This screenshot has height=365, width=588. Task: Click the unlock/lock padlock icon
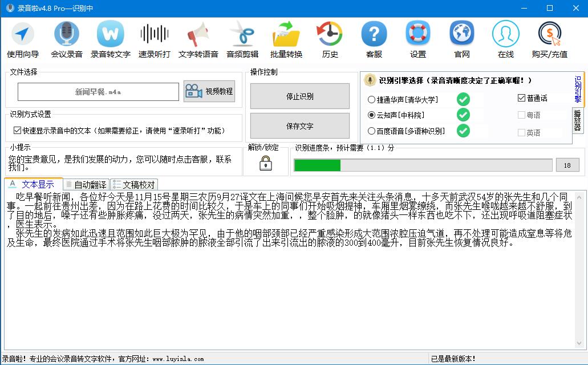point(266,163)
